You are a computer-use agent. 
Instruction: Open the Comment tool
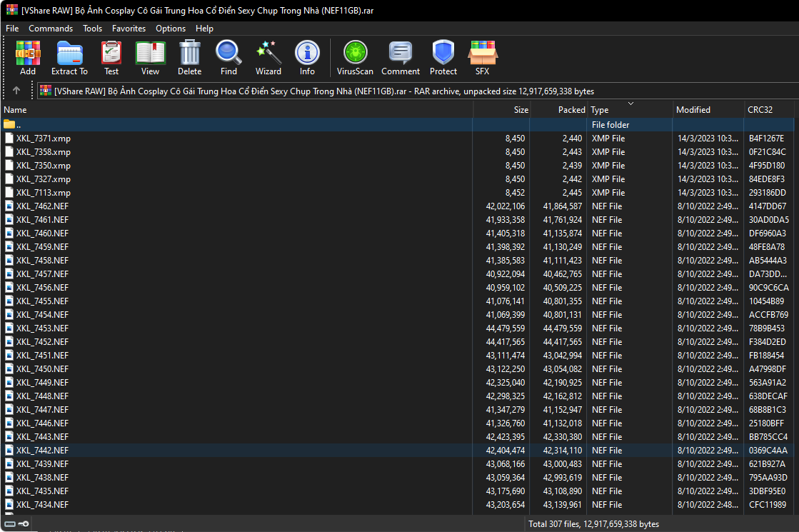(401, 57)
